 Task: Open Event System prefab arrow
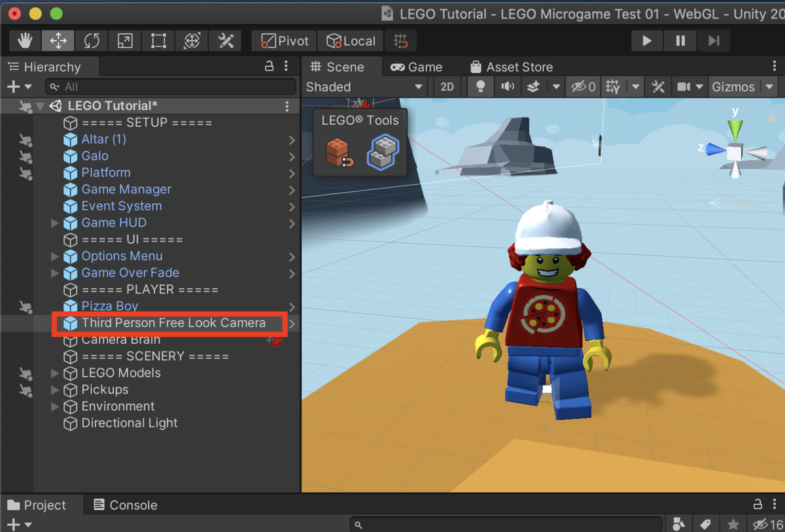tap(292, 207)
